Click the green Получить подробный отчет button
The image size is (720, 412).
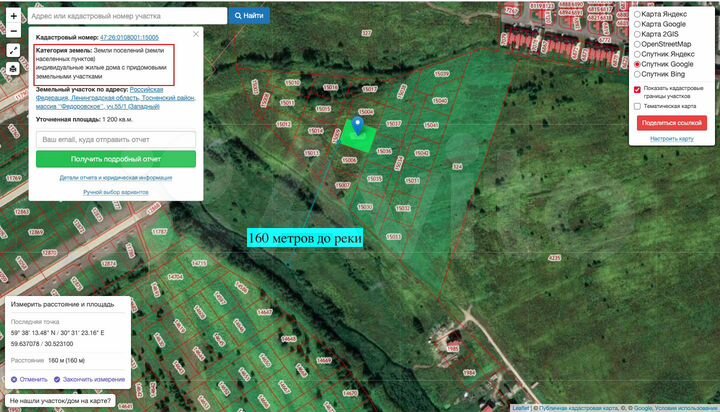pos(116,159)
